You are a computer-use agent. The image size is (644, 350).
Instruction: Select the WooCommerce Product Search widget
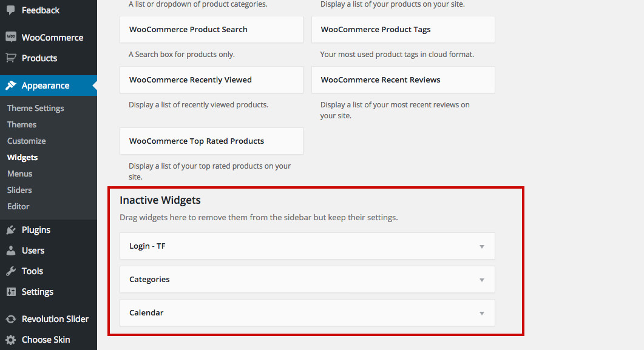(211, 30)
